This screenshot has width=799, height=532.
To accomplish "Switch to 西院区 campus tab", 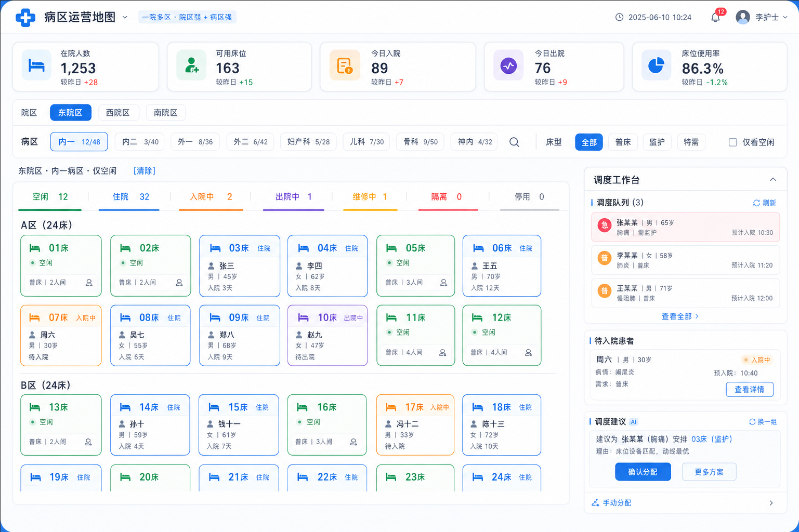I will coord(118,113).
